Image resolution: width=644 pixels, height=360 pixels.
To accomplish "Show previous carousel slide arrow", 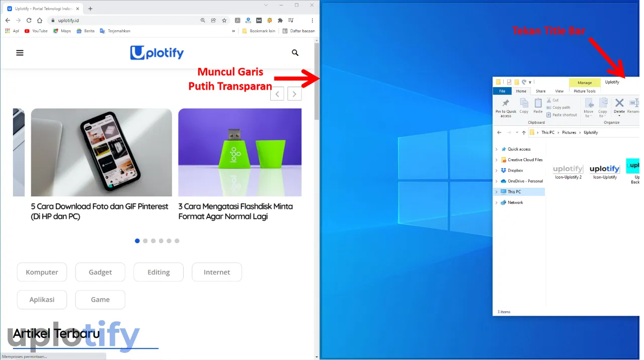I will pos(277,94).
